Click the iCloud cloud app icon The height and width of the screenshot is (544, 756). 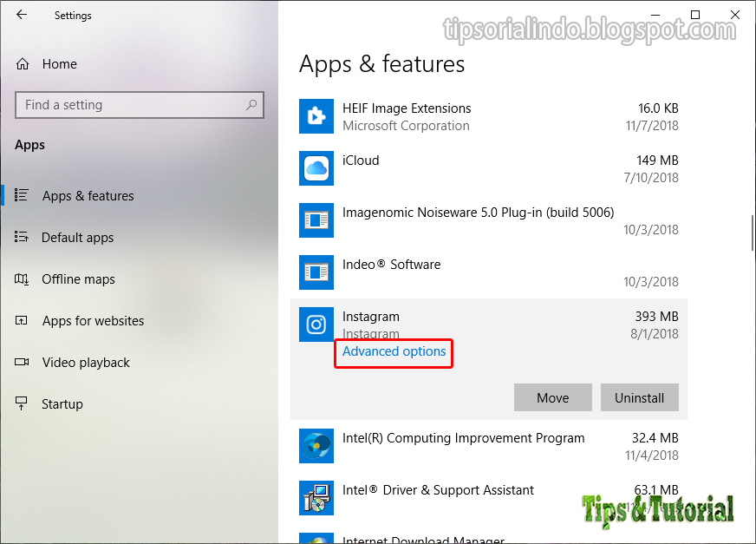(x=316, y=168)
